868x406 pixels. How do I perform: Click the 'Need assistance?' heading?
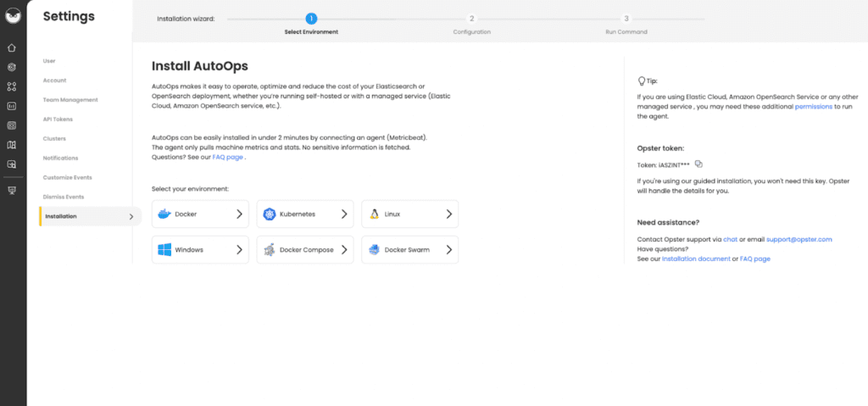click(x=668, y=223)
